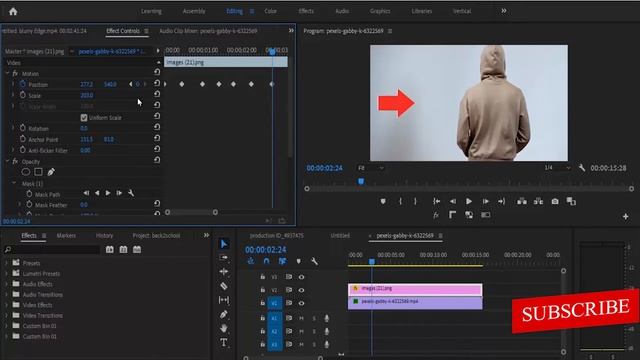Open timeline display settings wrench

pyautogui.click(x=314, y=261)
